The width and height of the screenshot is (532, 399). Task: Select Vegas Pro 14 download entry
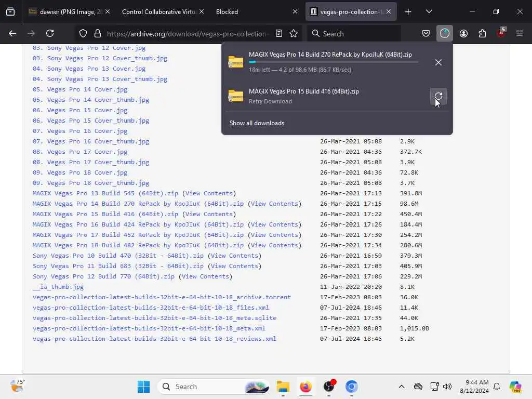click(337, 62)
